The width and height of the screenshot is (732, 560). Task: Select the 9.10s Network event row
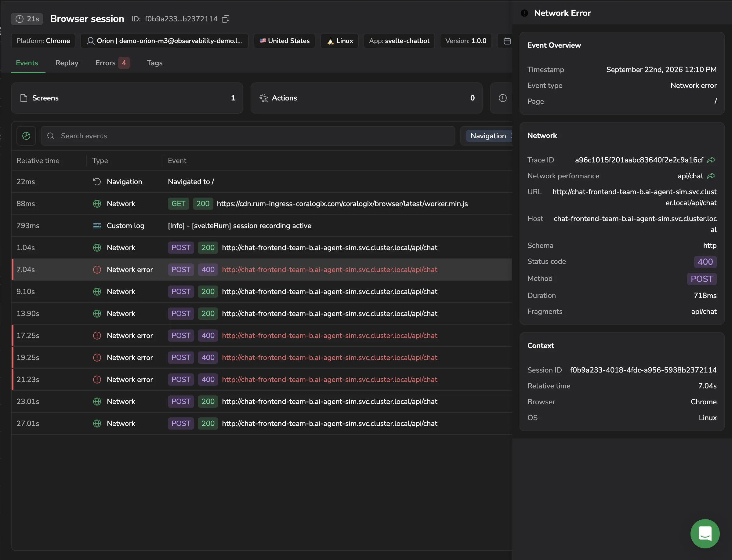click(x=262, y=292)
